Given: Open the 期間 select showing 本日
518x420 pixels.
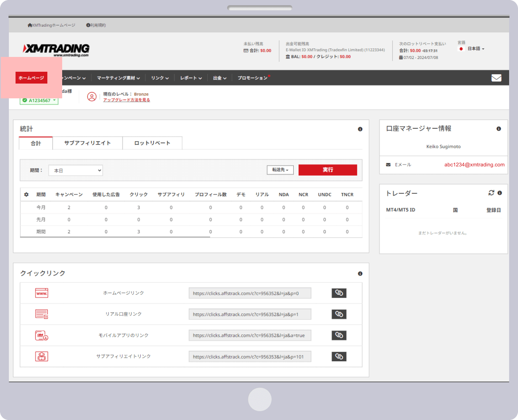Looking at the screenshot, I should [75, 170].
